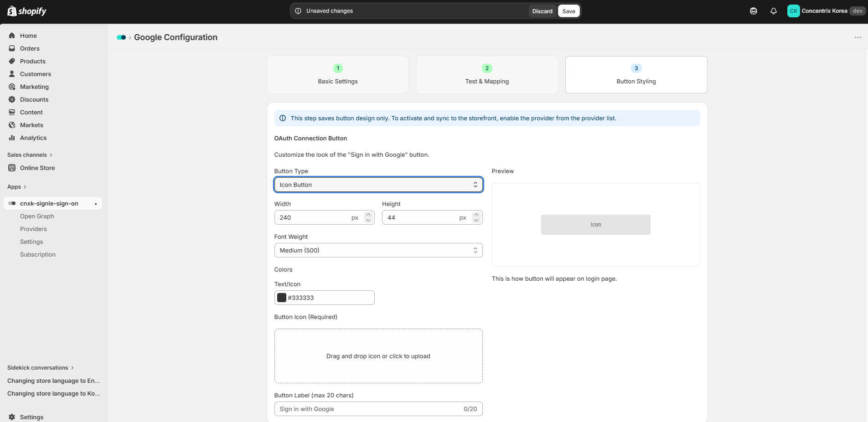This screenshot has width=868, height=422.
Task: Click the Shopify logo
Action: point(27,11)
